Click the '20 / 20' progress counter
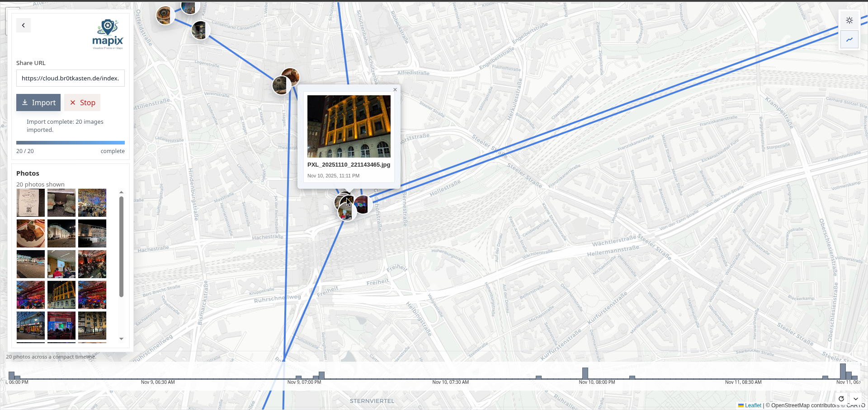Screen dimensions: 868x410 (x=25, y=151)
